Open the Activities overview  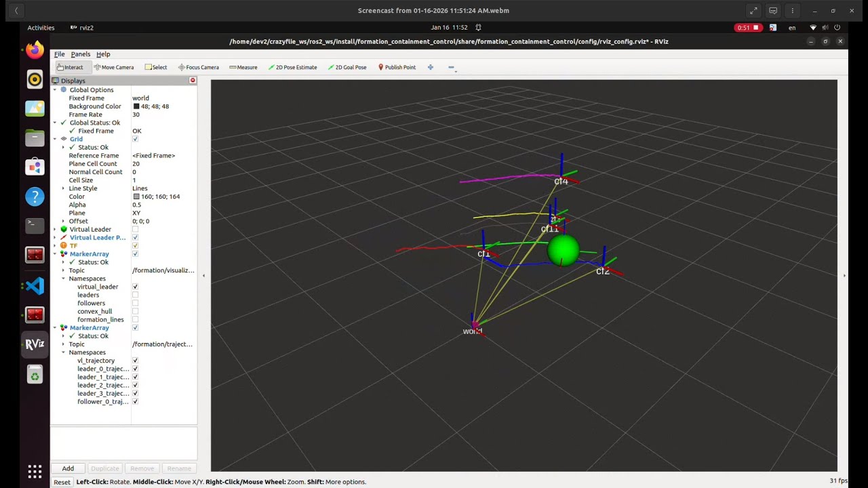click(x=41, y=28)
